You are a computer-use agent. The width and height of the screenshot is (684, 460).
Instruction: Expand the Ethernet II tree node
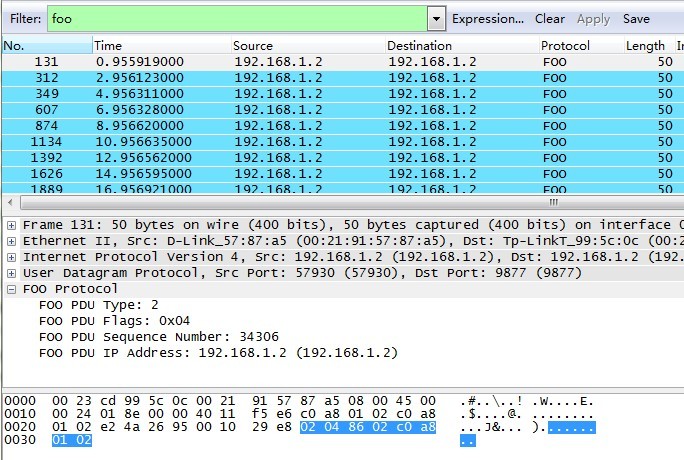click(11, 242)
